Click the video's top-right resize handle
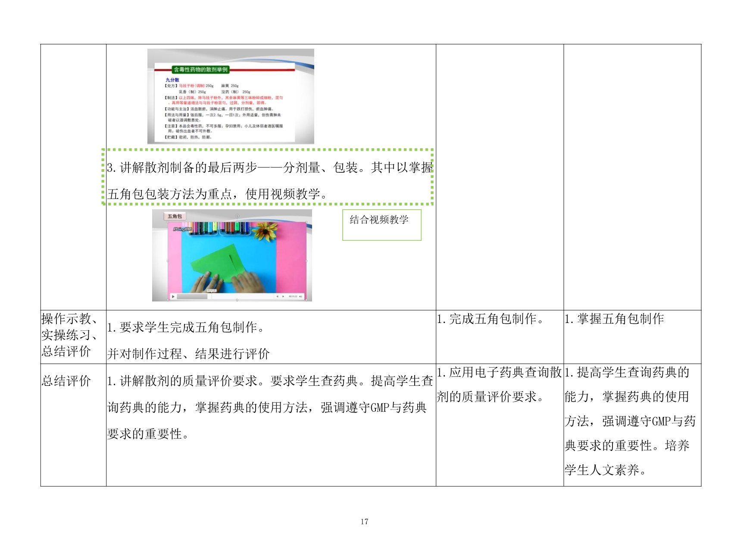The width and height of the screenshot is (756, 534). point(306,222)
